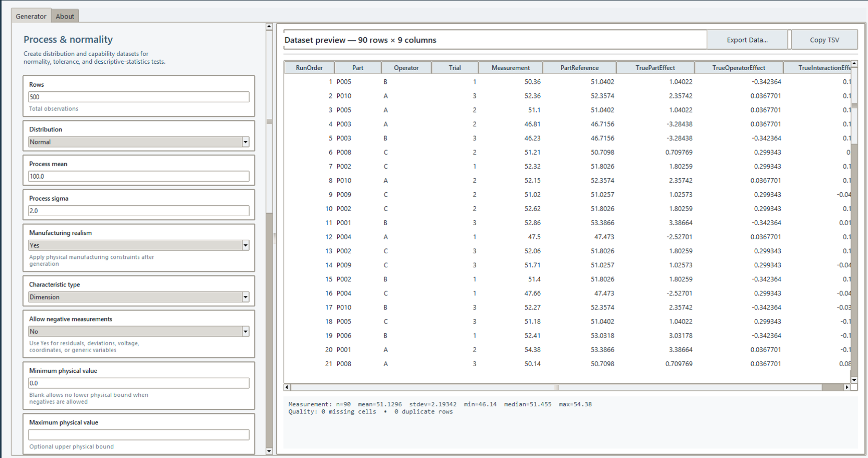This screenshot has width=868, height=458.
Task: Select row 1 Measurement value 50.36
Action: click(532, 82)
